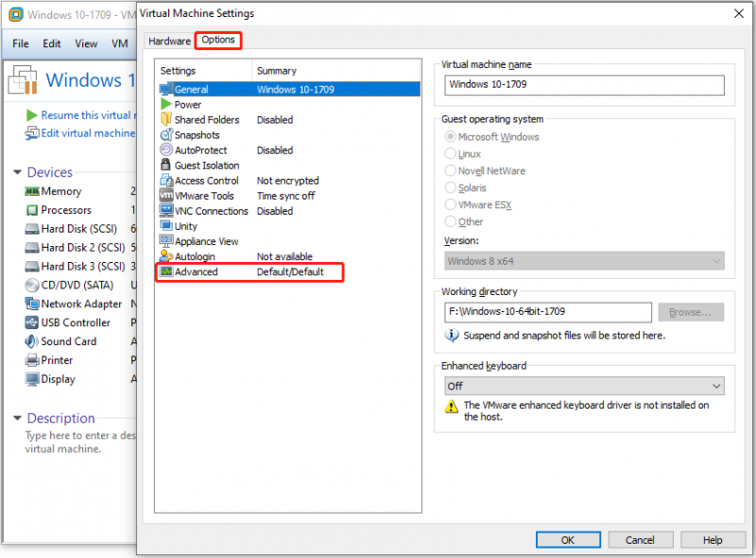
Task: Click the USB Controller icon
Action: pos(32,323)
